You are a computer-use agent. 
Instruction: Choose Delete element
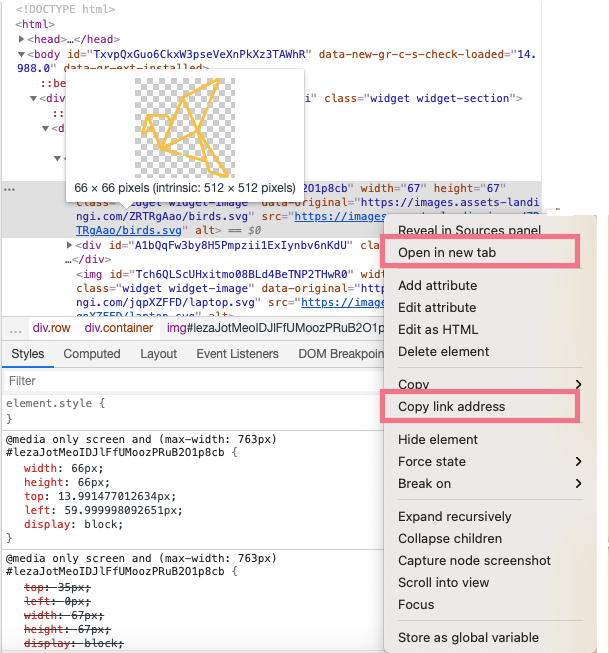point(443,352)
